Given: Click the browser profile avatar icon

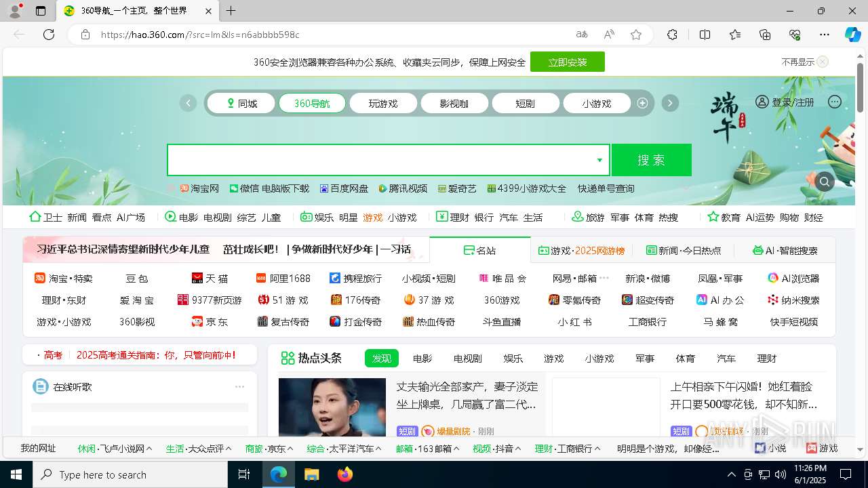Looking at the screenshot, I should (x=15, y=11).
